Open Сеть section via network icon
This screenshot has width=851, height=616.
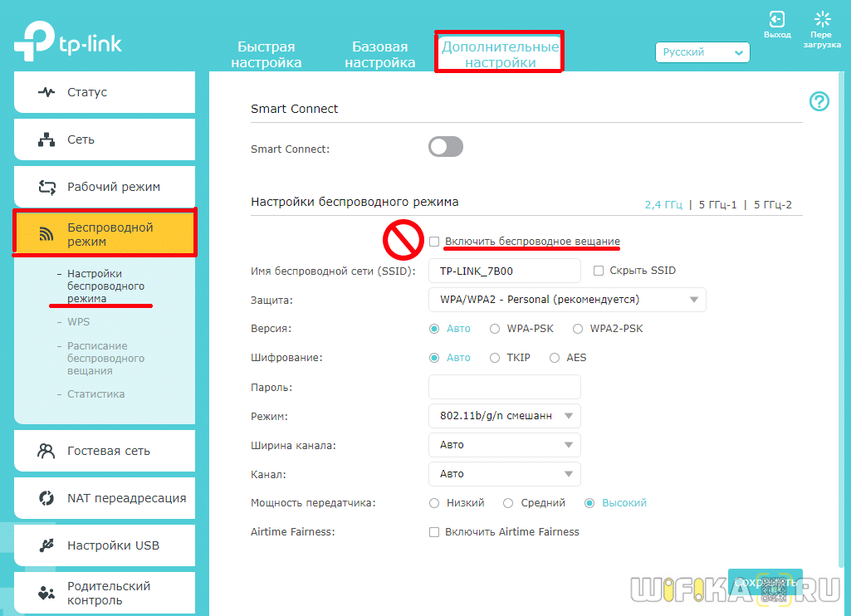(x=47, y=139)
